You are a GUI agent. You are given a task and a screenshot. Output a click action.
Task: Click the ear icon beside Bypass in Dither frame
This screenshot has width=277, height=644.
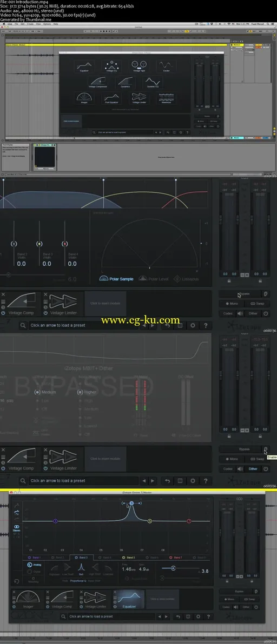click(x=266, y=449)
